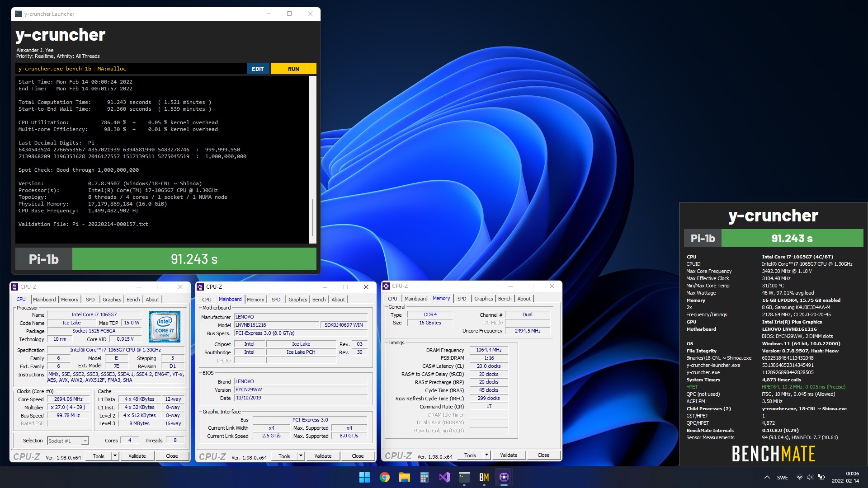Click the Intel Core i7 logo in CPU-Z
This screenshot has width=868, height=488.
tap(165, 326)
